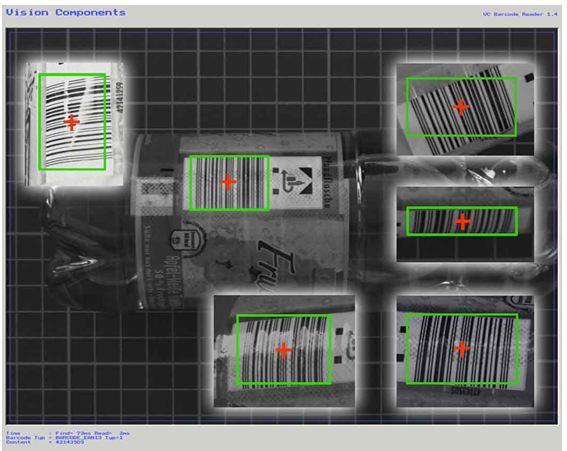Click the red crosshair on the center bottle barcode
The image size is (567, 451).
(x=228, y=182)
